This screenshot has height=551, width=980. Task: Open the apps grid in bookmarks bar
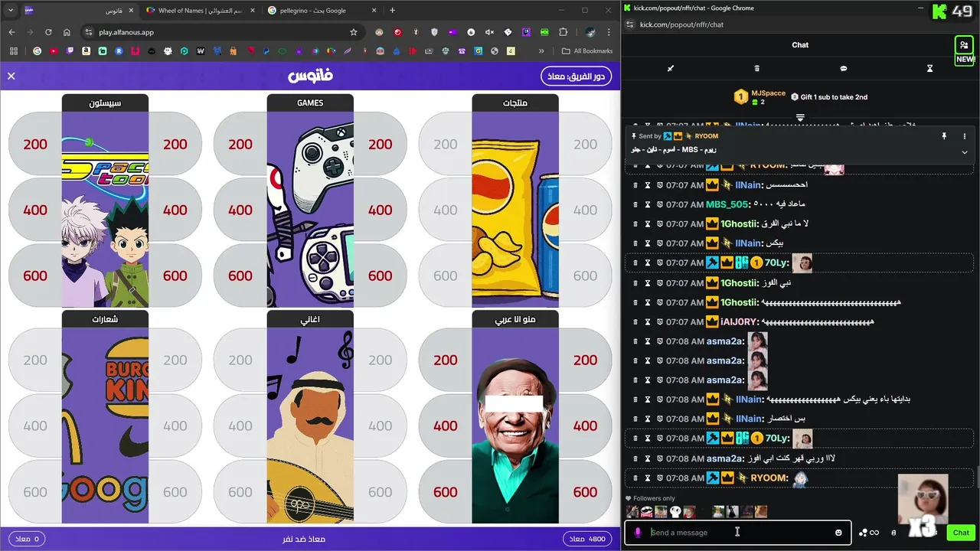point(12,51)
